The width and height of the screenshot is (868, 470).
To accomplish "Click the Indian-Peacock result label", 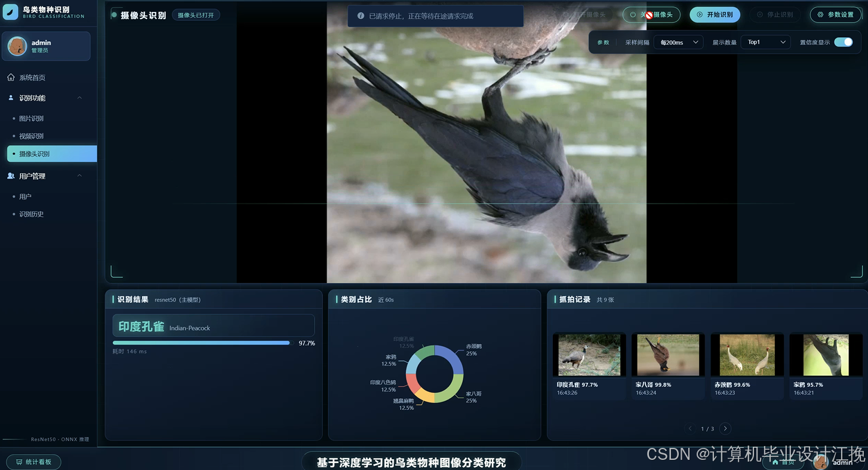I will [x=190, y=328].
